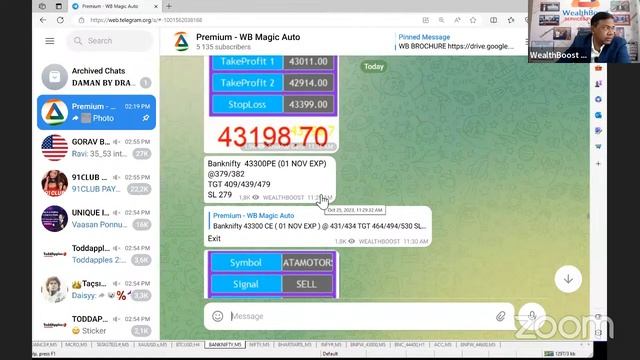The width and height of the screenshot is (640, 360).
Task: Open the Telegram hamburger menu
Action: click(50, 41)
